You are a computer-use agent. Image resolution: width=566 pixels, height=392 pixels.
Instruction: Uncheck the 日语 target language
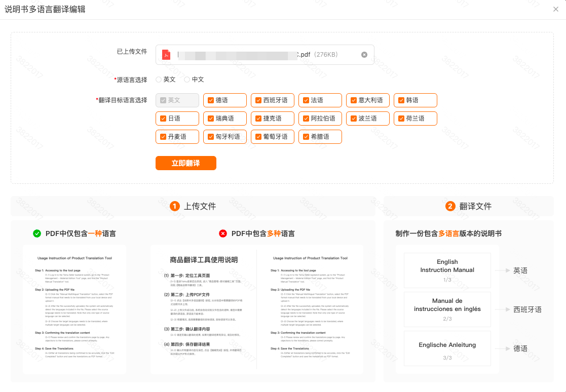[163, 119]
